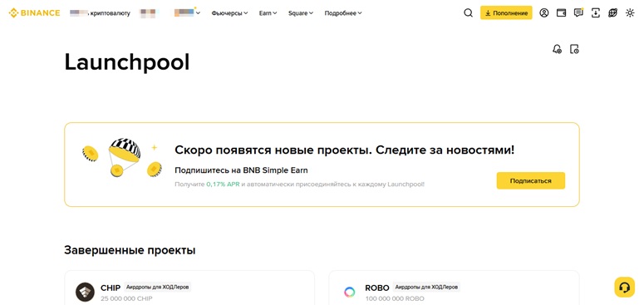Open the language globe icon

(x=612, y=13)
